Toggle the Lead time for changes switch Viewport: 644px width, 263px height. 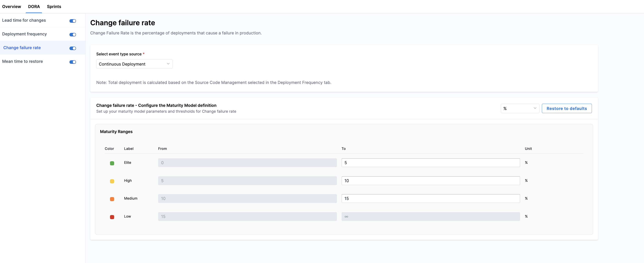72,21
